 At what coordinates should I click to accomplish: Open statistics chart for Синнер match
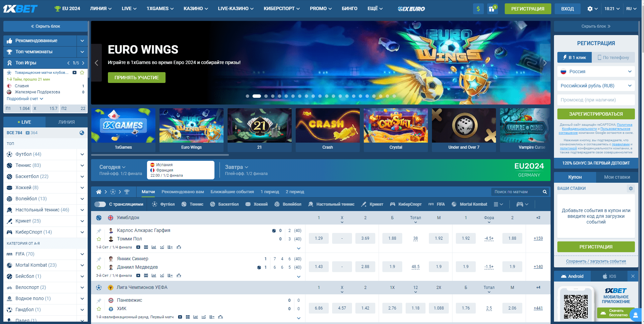pos(154,275)
